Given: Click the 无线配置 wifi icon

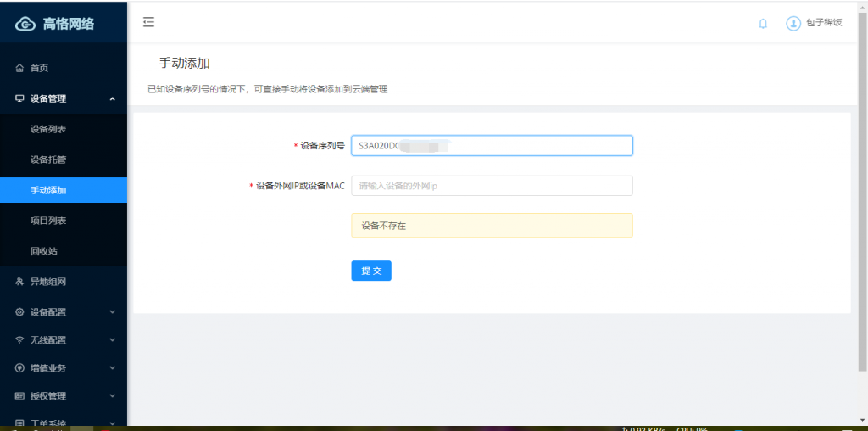Looking at the screenshot, I should click(x=19, y=340).
